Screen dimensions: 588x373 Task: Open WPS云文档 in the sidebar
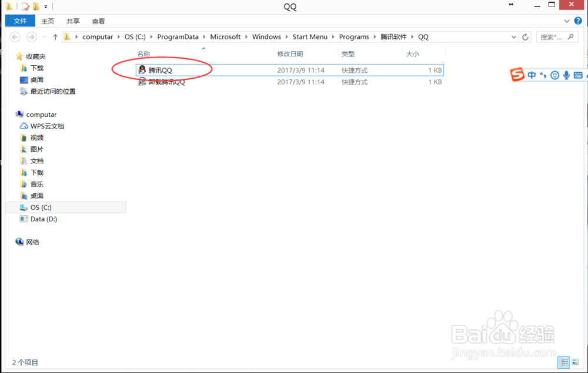click(47, 126)
